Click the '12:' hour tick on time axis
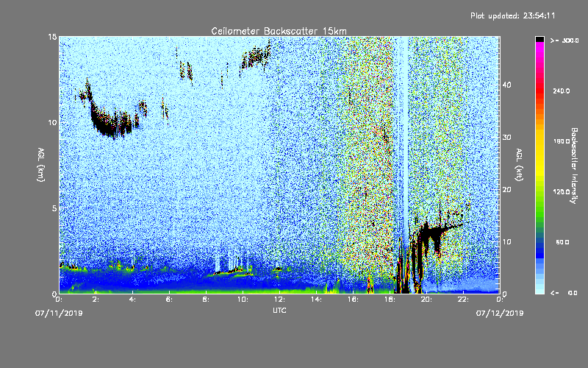The height and width of the screenshot is (368, 588). click(x=279, y=300)
